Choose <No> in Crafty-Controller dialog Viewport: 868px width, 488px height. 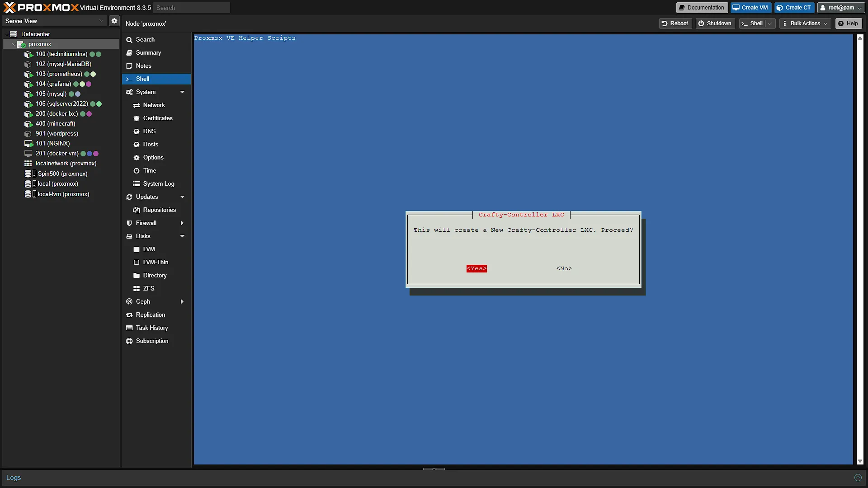[x=564, y=269]
